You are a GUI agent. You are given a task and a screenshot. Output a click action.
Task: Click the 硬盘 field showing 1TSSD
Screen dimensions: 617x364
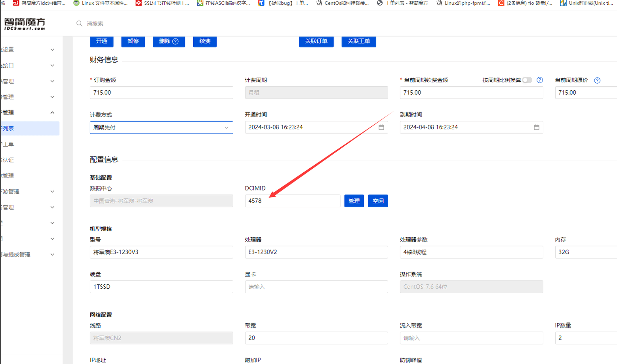[161, 287]
